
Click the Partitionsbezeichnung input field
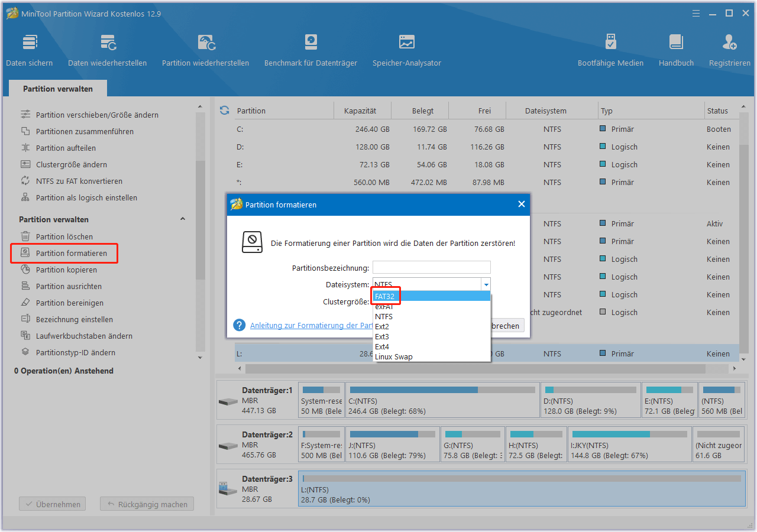432,268
